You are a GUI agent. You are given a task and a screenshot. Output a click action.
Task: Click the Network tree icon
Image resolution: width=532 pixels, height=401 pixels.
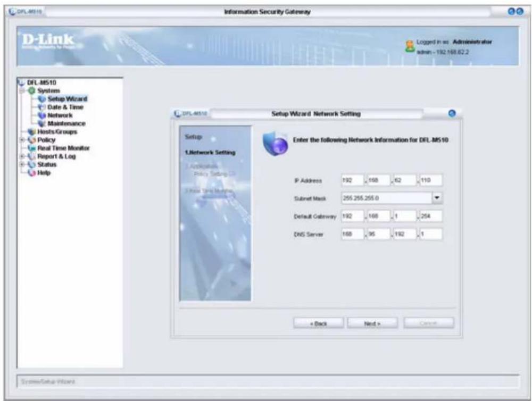click(x=42, y=115)
